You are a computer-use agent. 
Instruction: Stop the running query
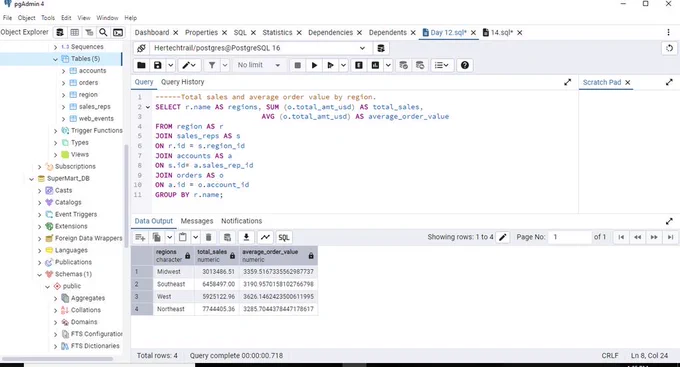click(298, 65)
